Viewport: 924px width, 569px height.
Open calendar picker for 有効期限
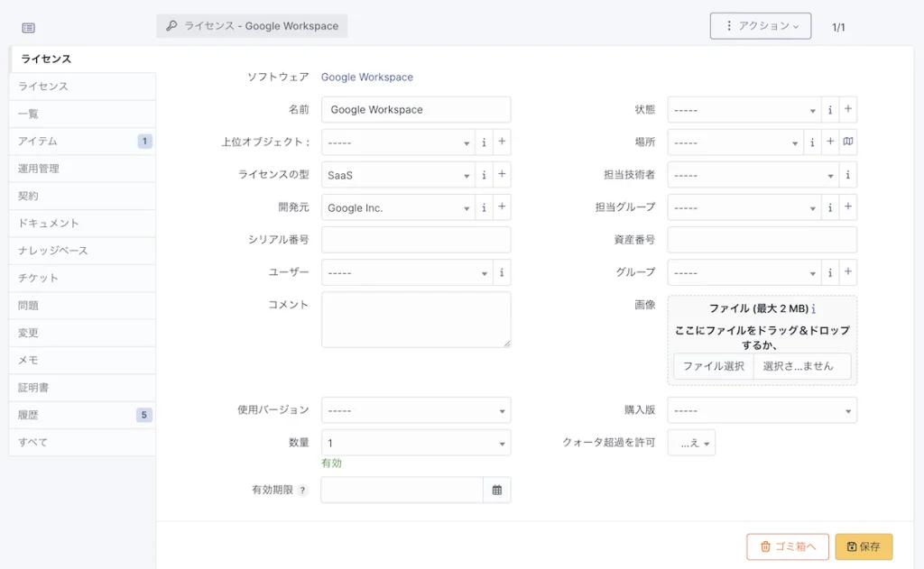497,490
